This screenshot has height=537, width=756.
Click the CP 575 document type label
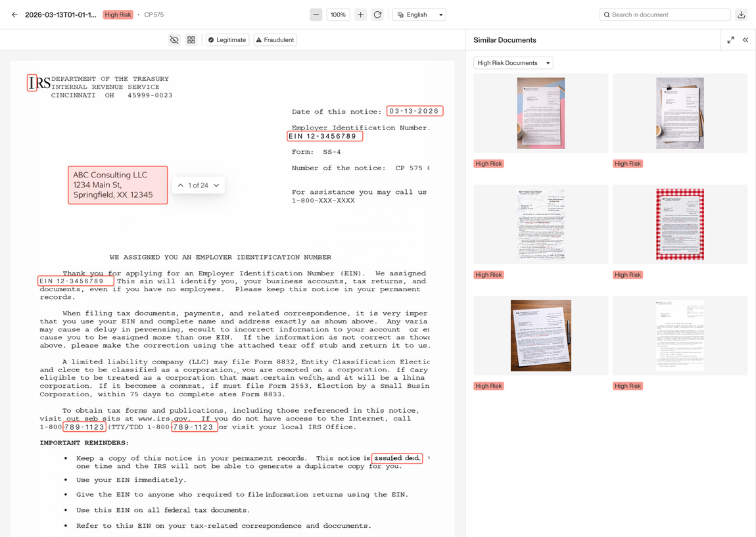(154, 14)
